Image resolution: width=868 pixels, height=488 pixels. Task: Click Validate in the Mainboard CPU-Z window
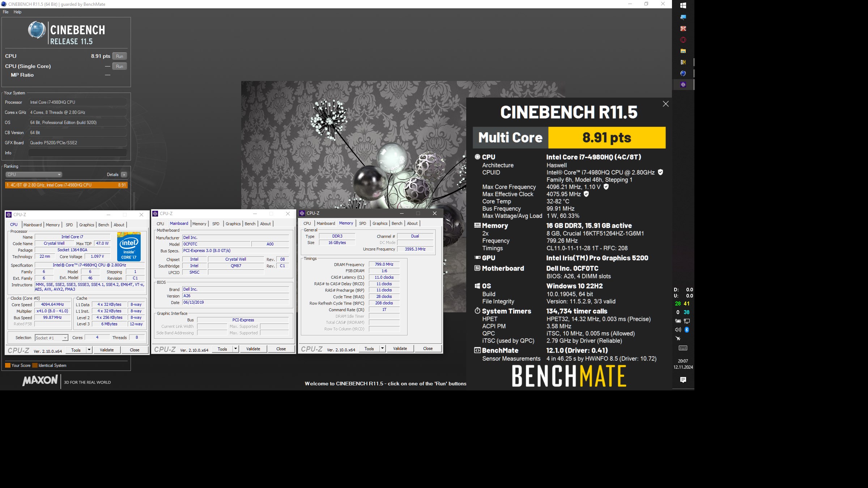point(253,349)
